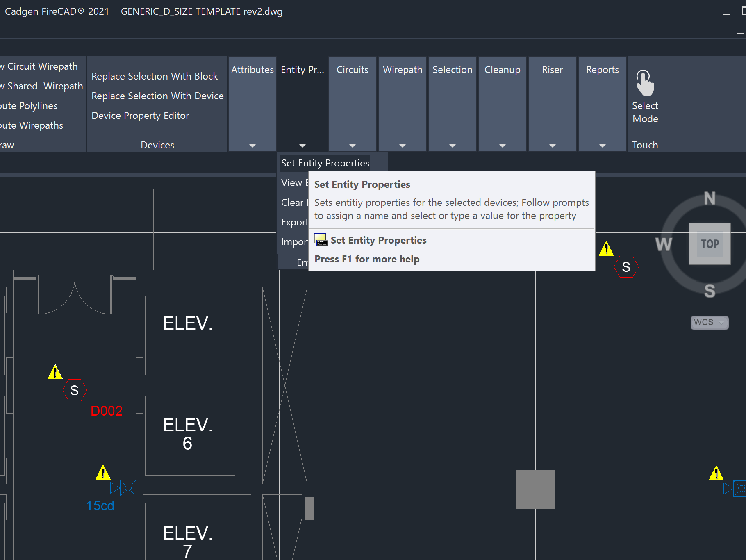Click the D002 device label text

click(x=107, y=411)
